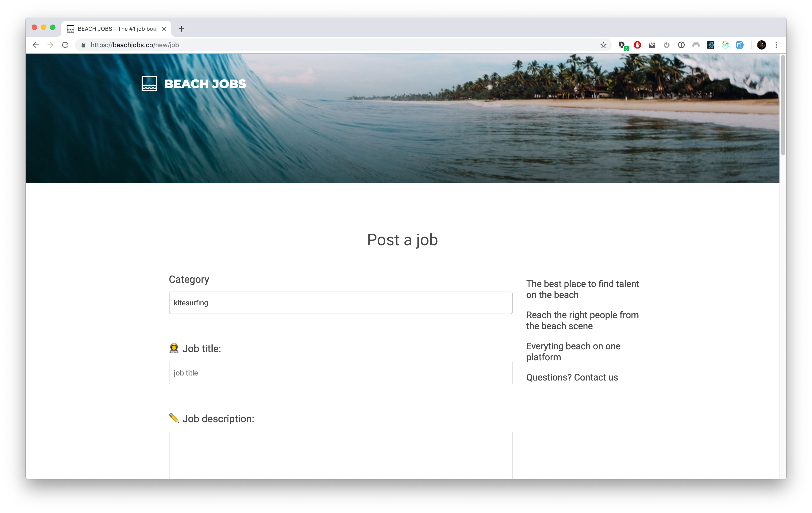Click the Chrome profile avatar
The height and width of the screenshot is (513, 812).
tap(761, 45)
